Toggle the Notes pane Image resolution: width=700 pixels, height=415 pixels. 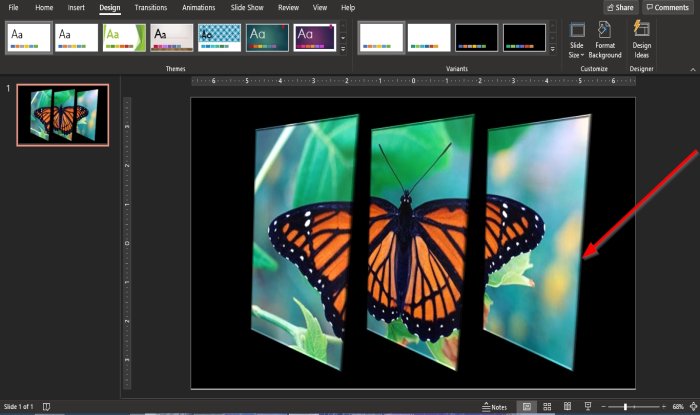[494, 407]
